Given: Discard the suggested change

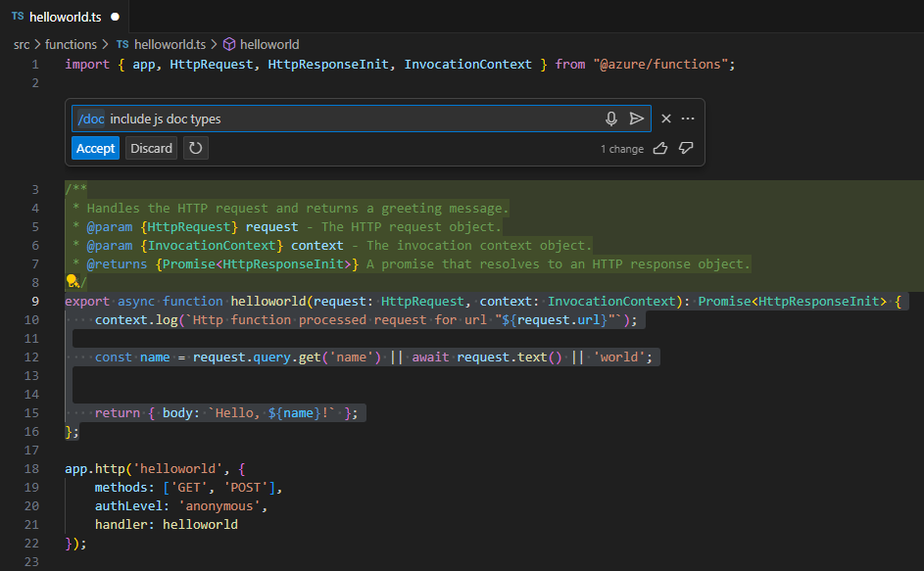Looking at the screenshot, I should point(152,148).
